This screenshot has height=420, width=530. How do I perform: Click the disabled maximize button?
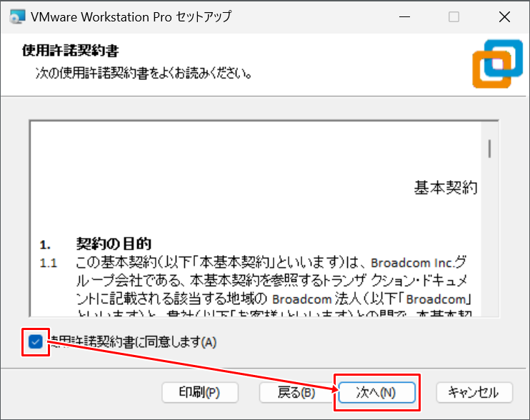454,16
